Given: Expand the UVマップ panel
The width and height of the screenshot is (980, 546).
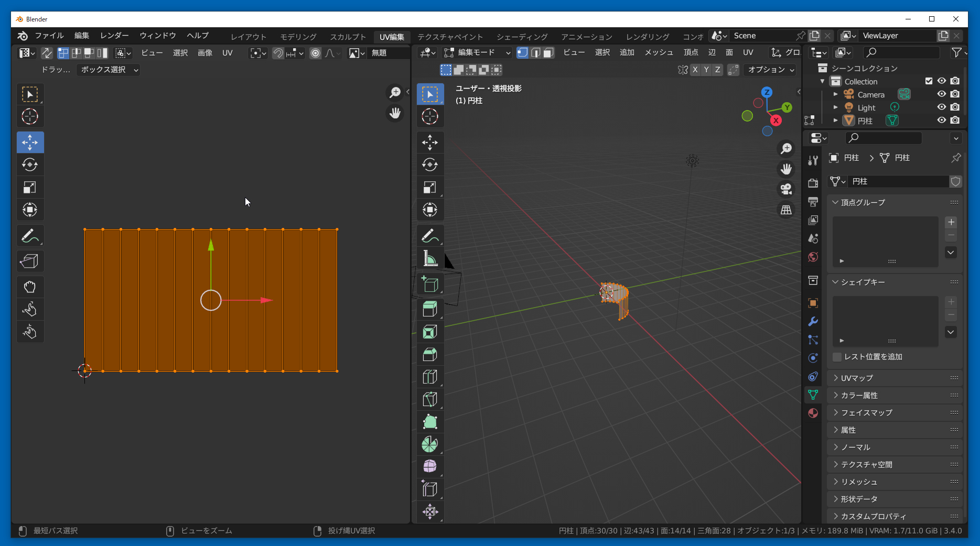Looking at the screenshot, I should point(857,378).
